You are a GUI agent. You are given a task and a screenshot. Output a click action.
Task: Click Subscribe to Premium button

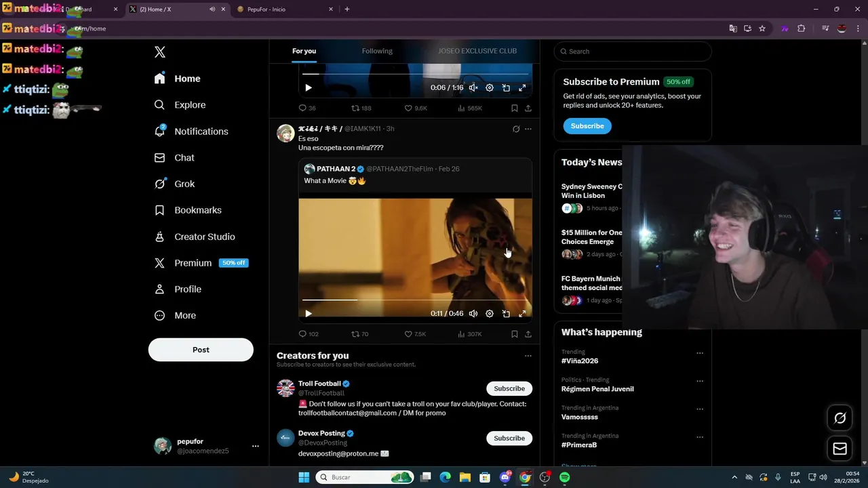click(x=587, y=126)
